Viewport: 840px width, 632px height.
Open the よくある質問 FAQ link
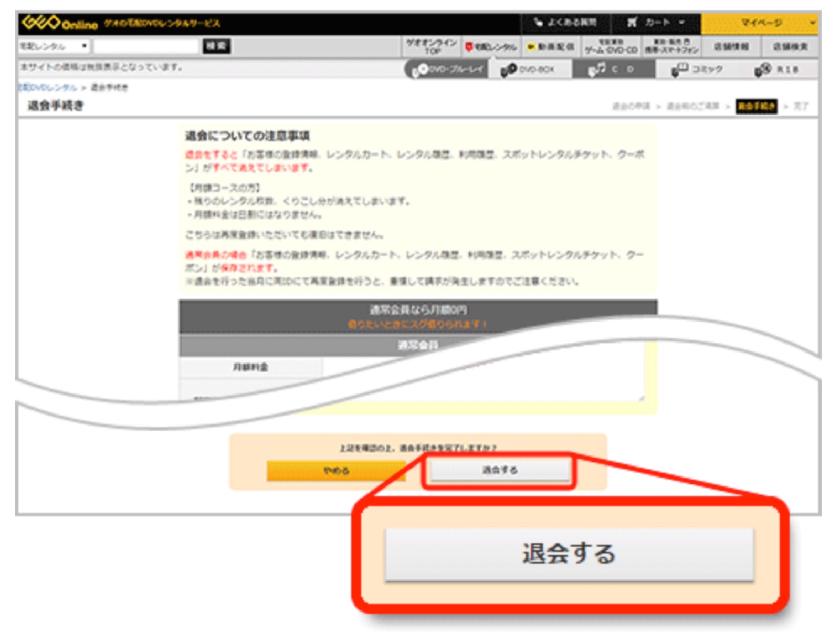565,23
